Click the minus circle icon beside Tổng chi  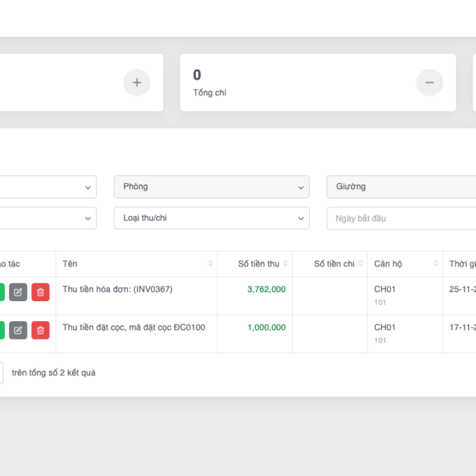(x=429, y=82)
